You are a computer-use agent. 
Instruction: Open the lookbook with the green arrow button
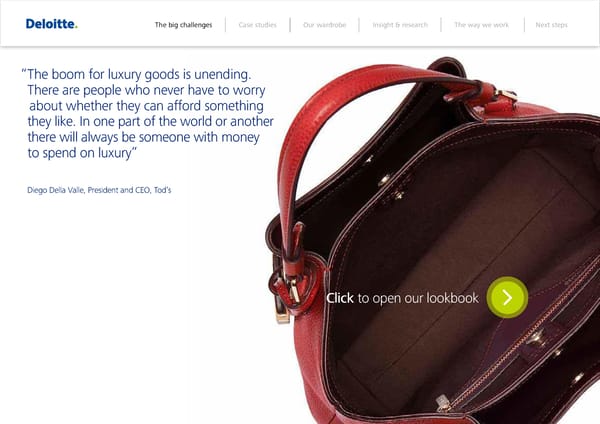click(x=507, y=297)
